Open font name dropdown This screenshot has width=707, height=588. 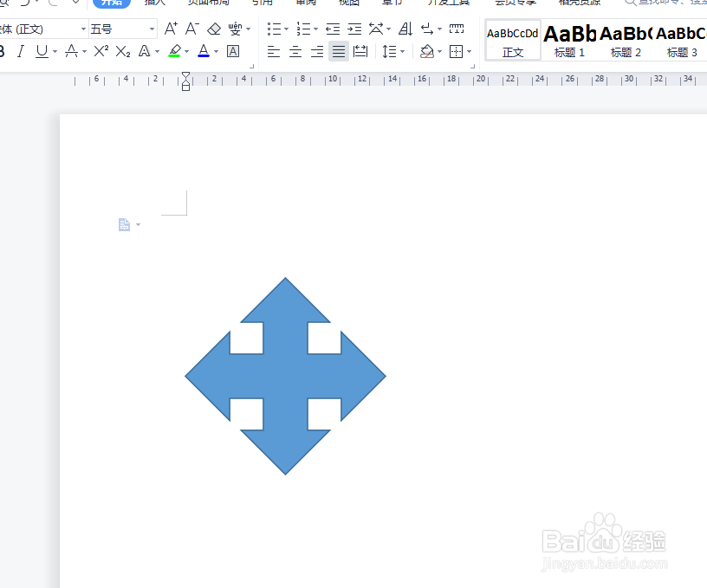[x=83, y=29]
